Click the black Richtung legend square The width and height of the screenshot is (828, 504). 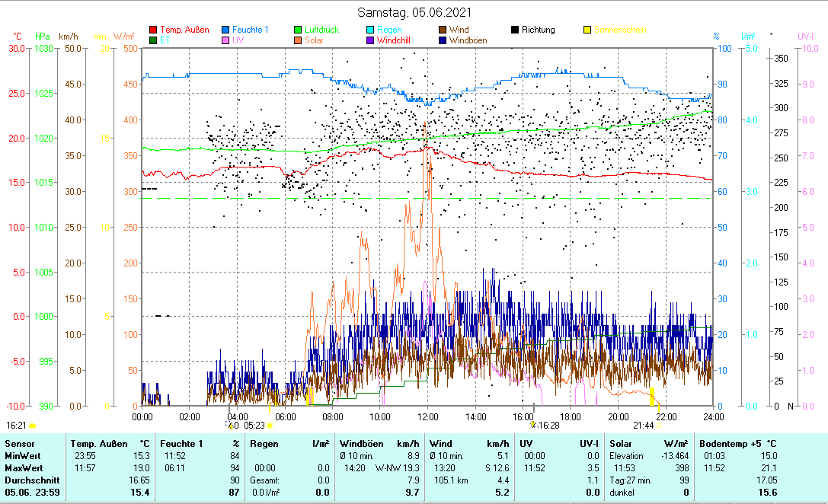515,30
